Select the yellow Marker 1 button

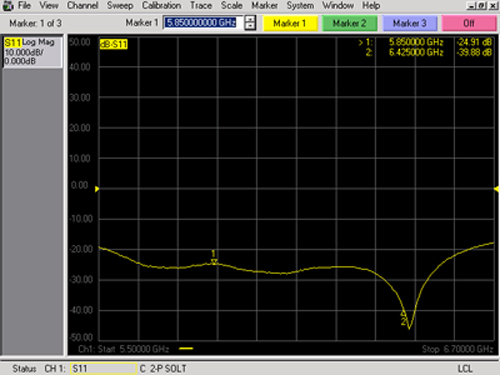click(290, 23)
